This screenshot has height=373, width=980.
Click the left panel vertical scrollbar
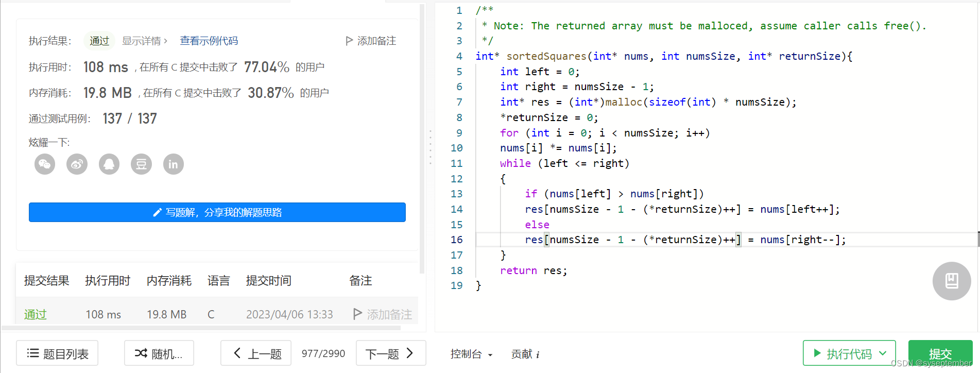[422, 139]
